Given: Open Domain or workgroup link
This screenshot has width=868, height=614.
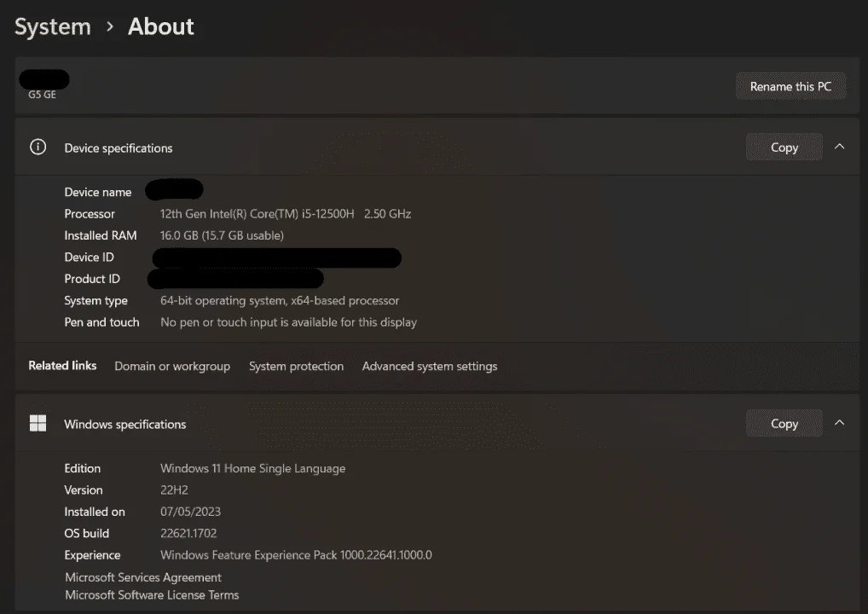Looking at the screenshot, I should pos(172,366).
